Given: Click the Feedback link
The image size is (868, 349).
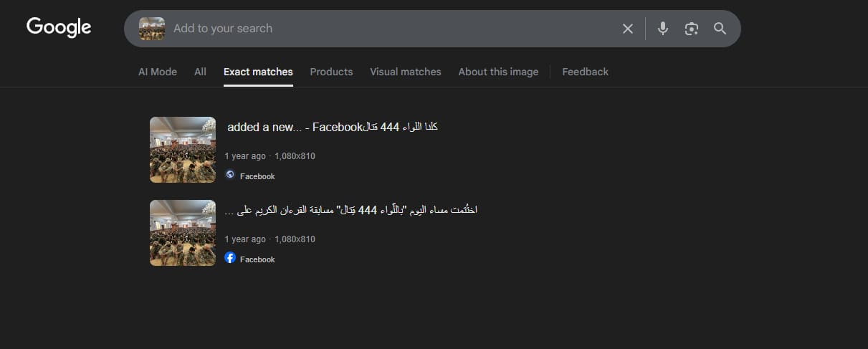Looking at the screenshot, I should (585, 72).
